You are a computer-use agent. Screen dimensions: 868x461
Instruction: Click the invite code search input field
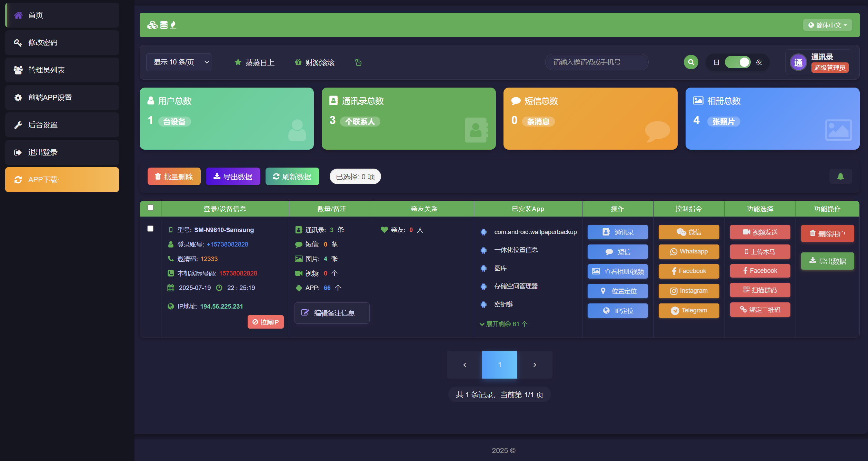click(x=597, y=62)
